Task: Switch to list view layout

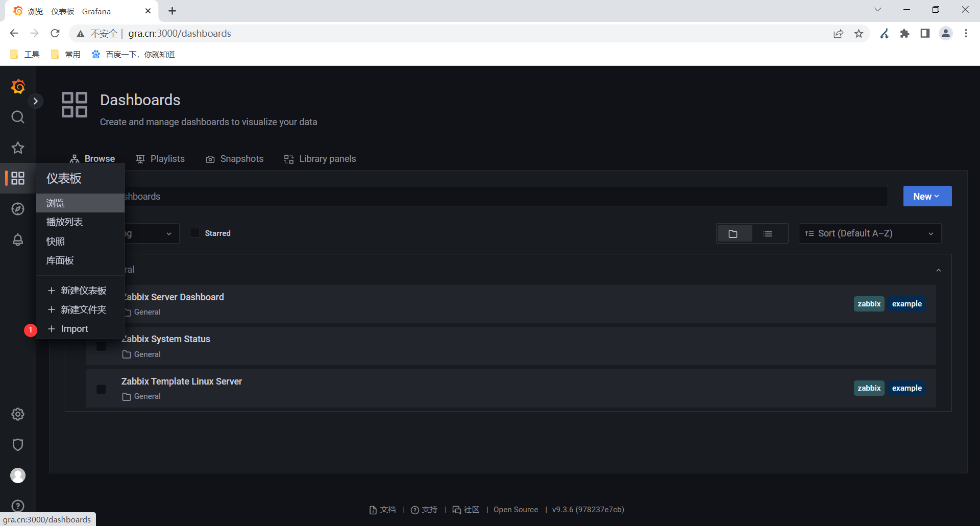Action: click(768, 233)
